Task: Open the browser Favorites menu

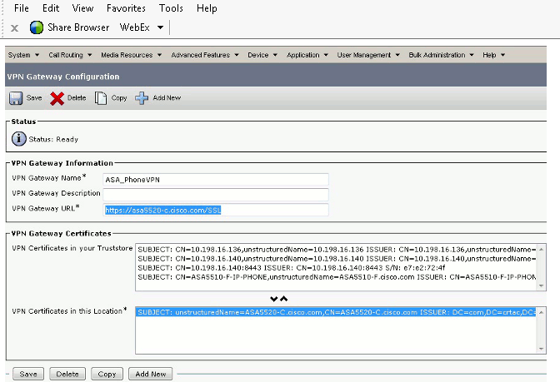Action: [126, 8]
